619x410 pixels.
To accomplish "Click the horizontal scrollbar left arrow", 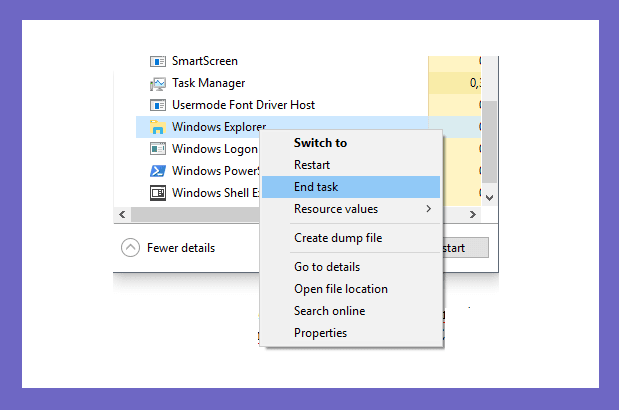I will point(122,215).
